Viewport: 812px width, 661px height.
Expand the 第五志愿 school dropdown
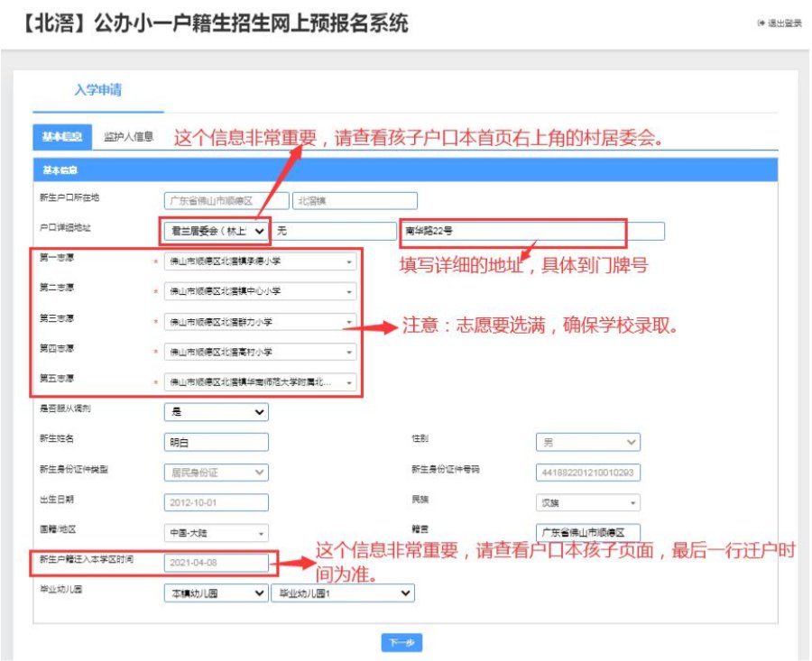pyautogui.click(x=260, y=382)
